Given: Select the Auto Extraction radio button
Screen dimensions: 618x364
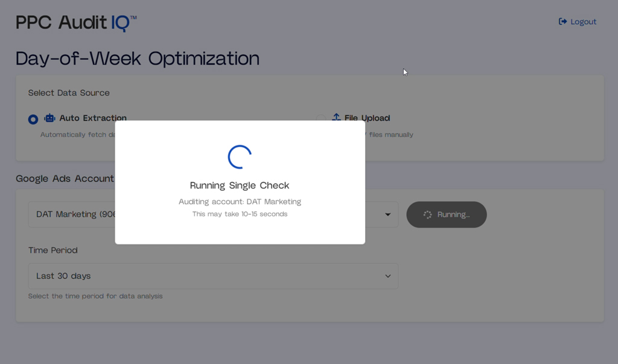Looking at the screenshot, I should [x=33, y=120].
